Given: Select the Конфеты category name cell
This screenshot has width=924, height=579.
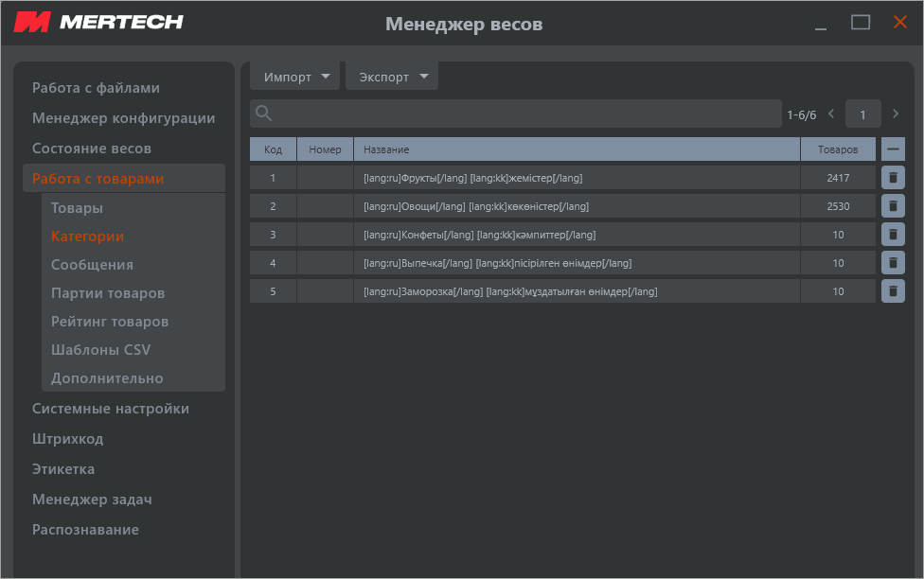Looking at the screenshot, I should [x=577, y=234].
